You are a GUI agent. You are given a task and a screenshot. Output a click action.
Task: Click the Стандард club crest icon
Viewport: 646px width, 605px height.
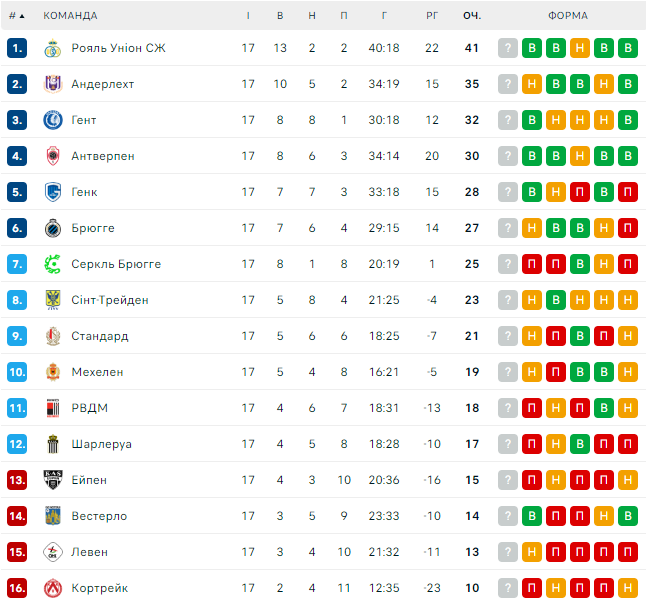53,336
